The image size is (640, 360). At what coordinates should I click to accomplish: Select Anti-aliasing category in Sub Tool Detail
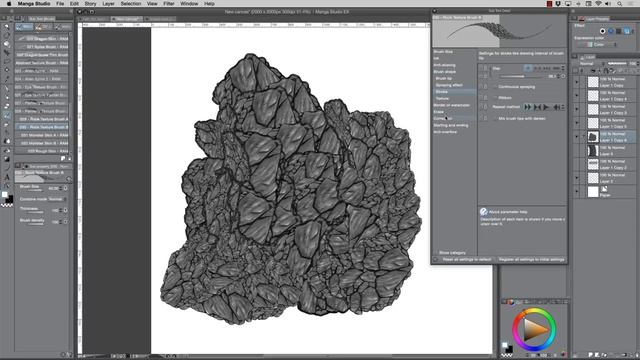point(444,65)
